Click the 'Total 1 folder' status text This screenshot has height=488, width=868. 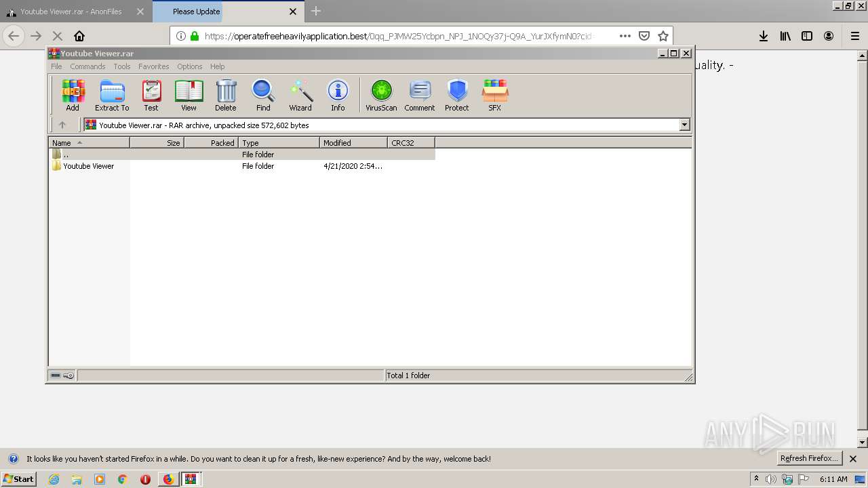pos(408,375)
